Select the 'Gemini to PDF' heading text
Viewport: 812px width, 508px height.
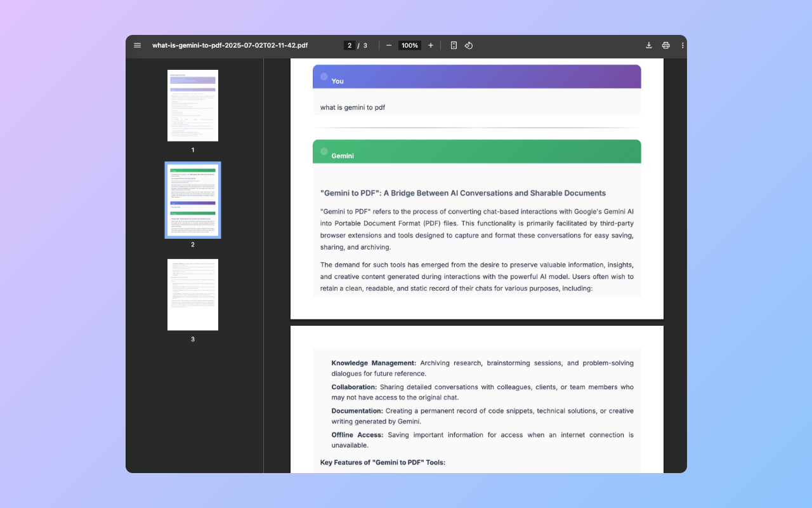pyautogui.click(x=462, y=193)
